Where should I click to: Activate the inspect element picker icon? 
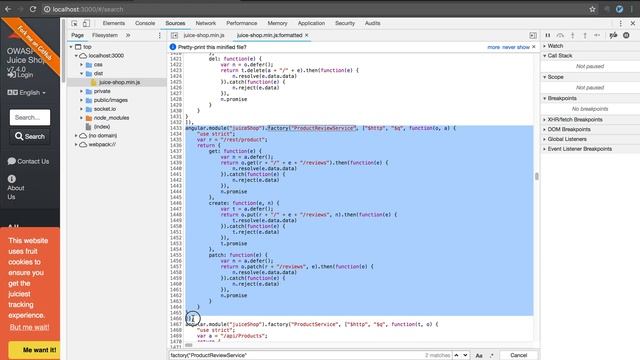pyautogui.click(x=74, y=23)
